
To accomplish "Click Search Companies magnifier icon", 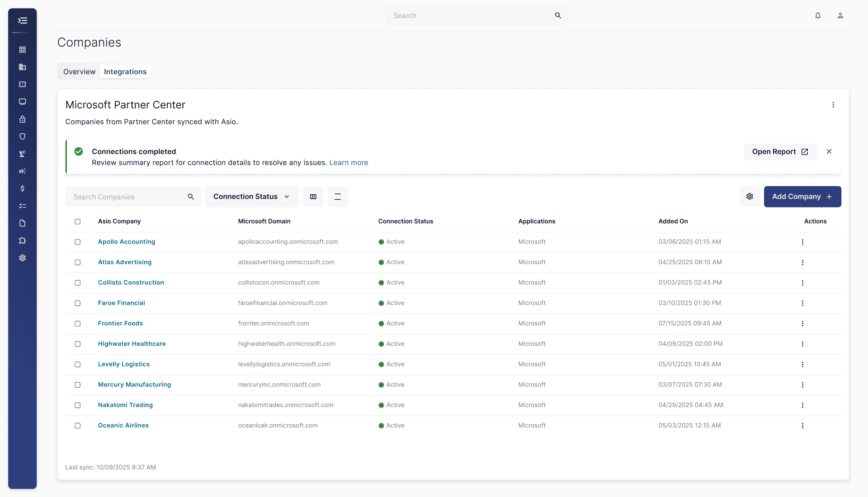I will 191,197.
